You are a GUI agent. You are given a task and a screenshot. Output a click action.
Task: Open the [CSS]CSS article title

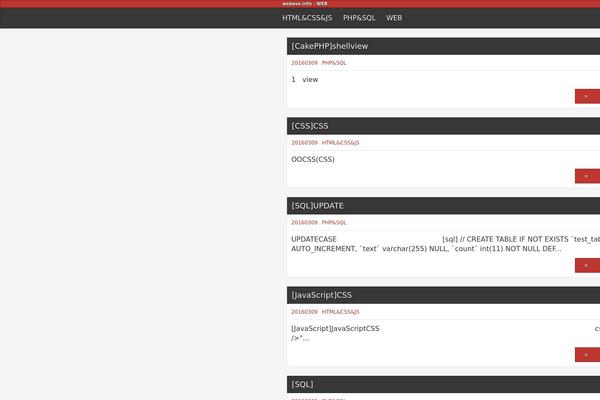[310, 126]
